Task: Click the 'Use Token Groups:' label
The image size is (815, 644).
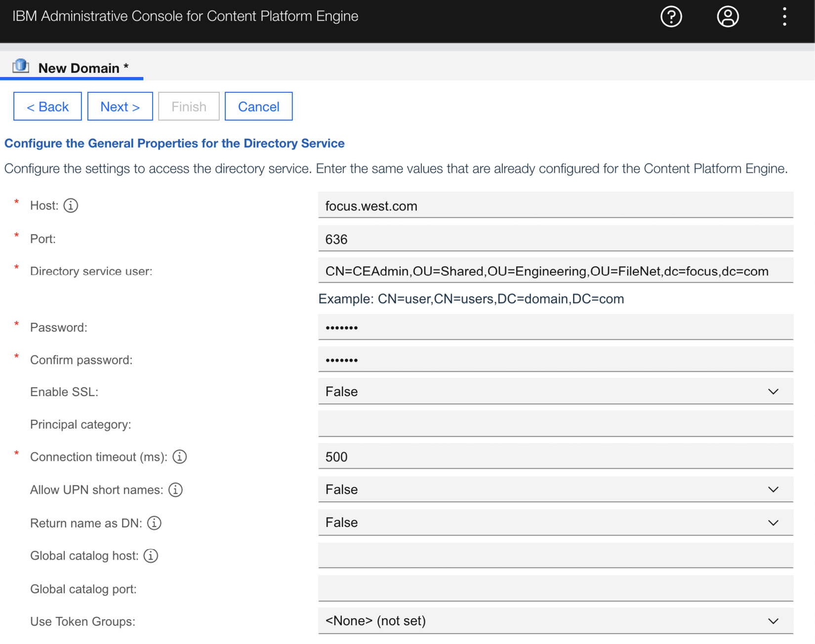Action: [82, 621]
